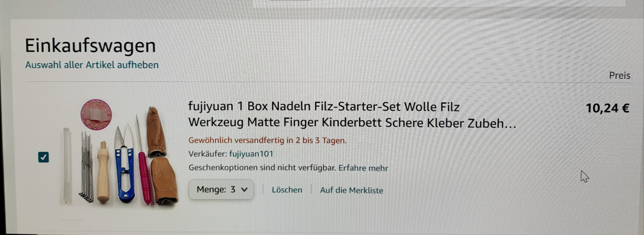Select Auswahl aller Artikel aufheben

coord(92,65)
